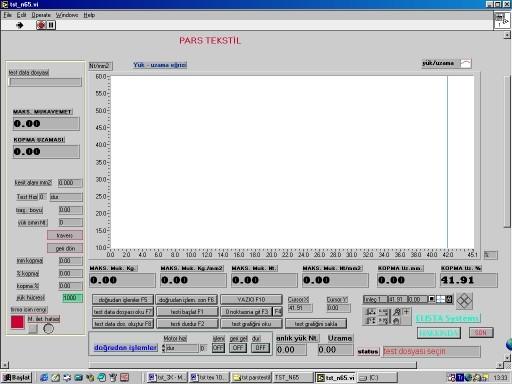Click the kesit alanı mm2 value field

[70, 183]
